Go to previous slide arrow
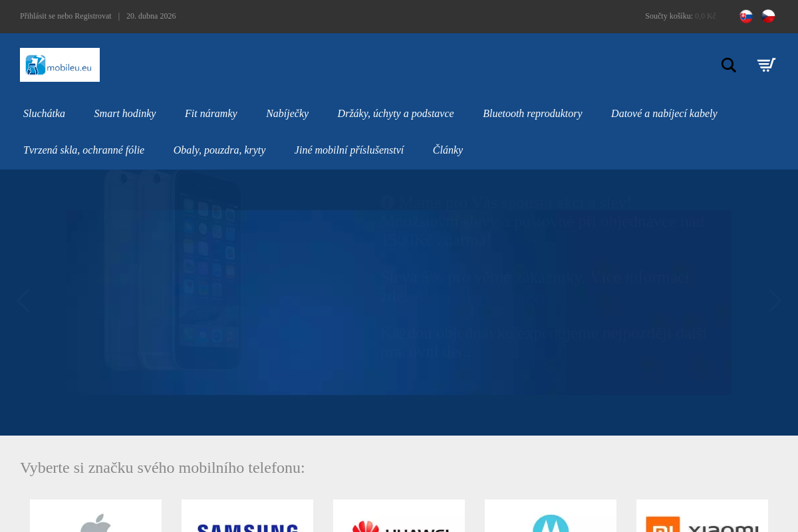Image resolution: width=798 pixels, height=532 pixels. click(23, 301)
